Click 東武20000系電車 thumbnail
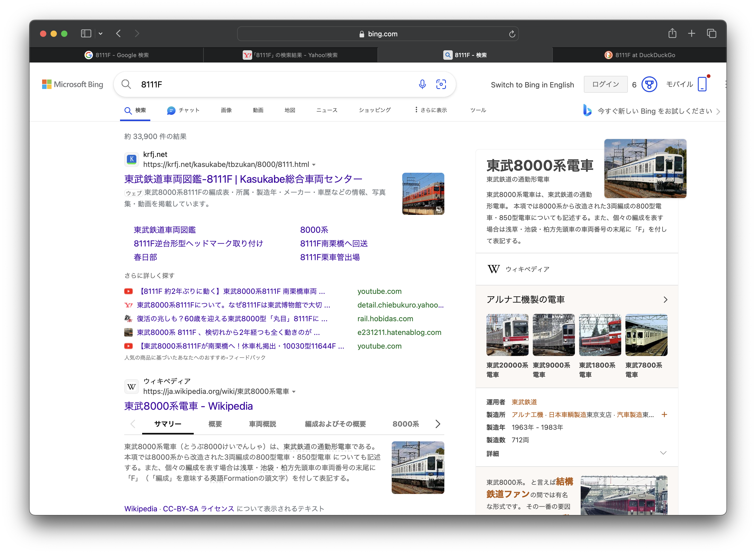 [x=507, y=335]
